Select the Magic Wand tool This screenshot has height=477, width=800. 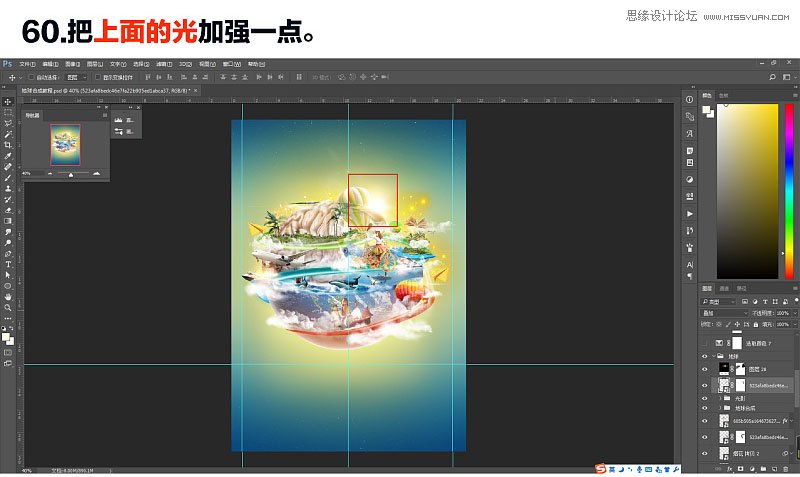coord(8,134)
